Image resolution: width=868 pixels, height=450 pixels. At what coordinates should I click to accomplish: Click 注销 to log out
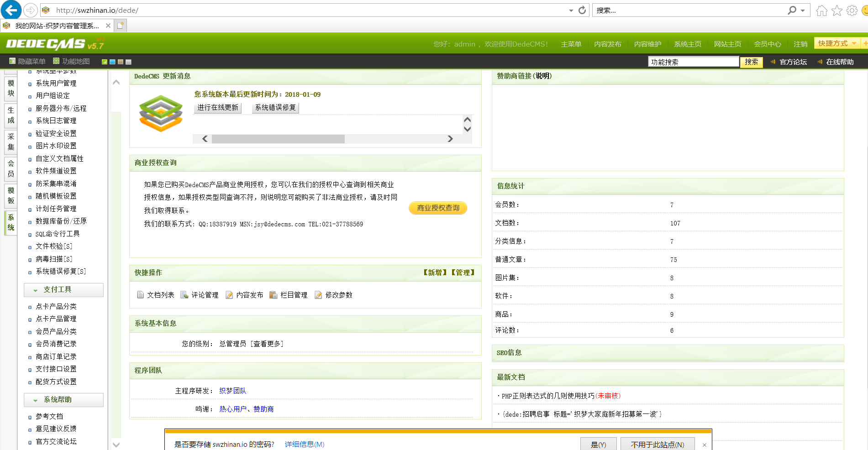800,44
